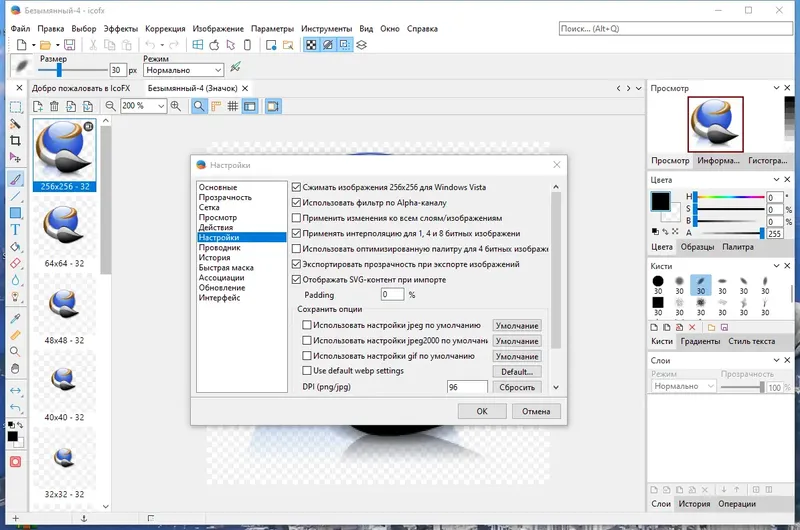Select the Crop tool
The height and width of the screenshot is (530, 800).
(x=15, y=140)
